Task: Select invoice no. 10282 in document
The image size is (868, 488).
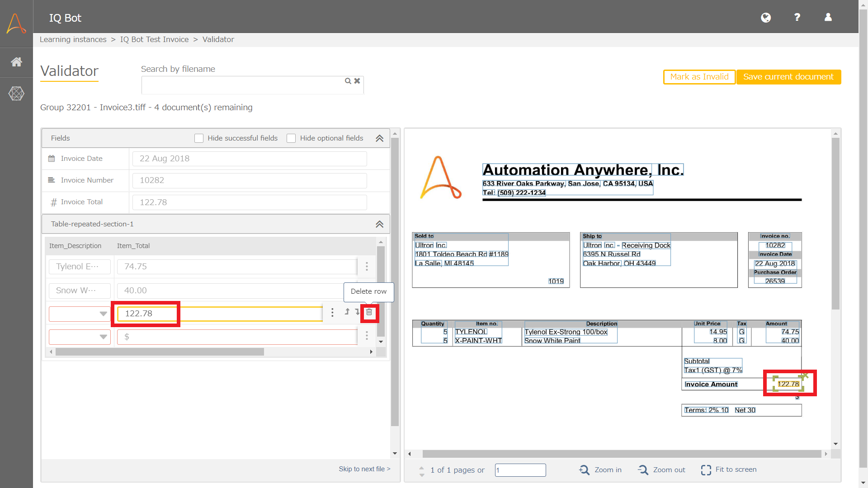Action: pyautogui.click(x=775, y=245)
